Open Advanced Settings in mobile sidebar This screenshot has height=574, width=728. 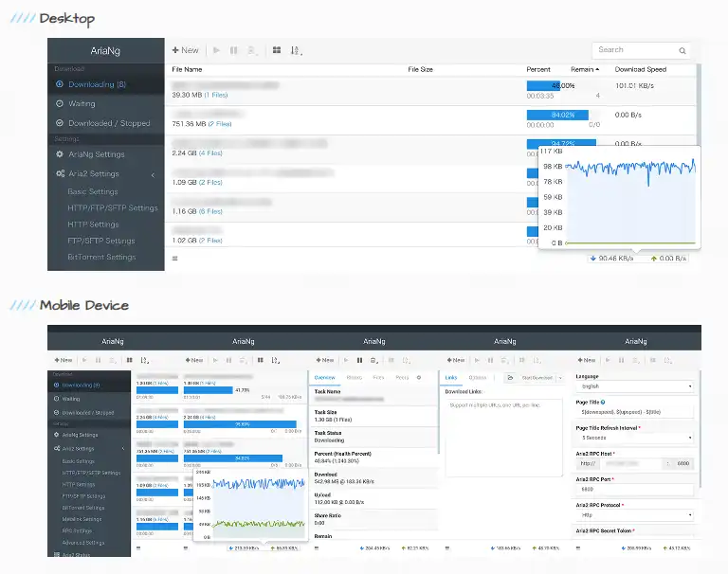pyautogui.click(x=83, y=543)
